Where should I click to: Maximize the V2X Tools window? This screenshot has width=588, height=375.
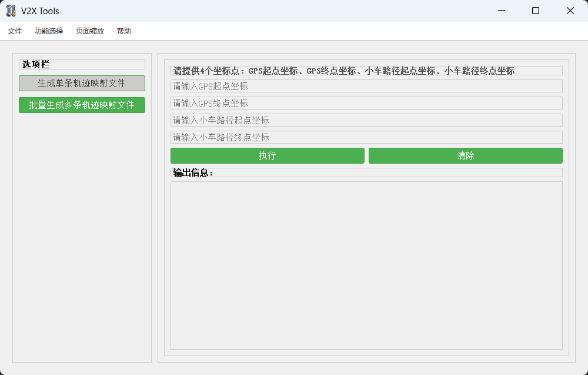(x=536, y=11)
